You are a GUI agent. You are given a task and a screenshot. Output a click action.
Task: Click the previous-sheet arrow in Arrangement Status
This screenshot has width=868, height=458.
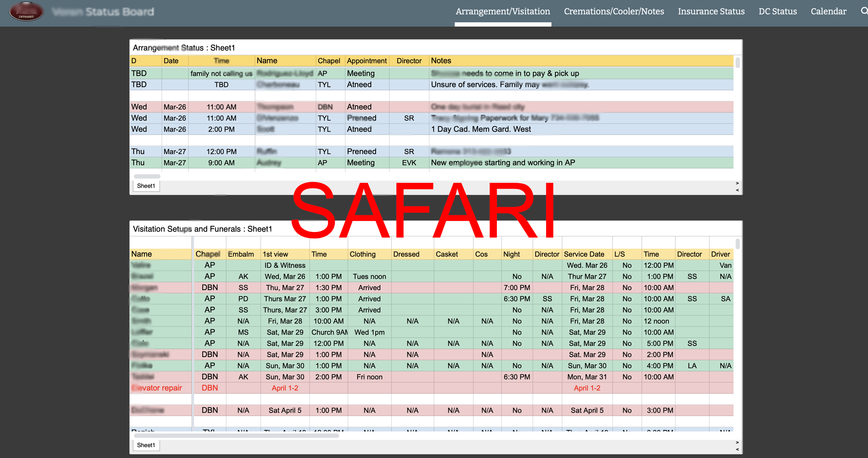click(737, 190)
